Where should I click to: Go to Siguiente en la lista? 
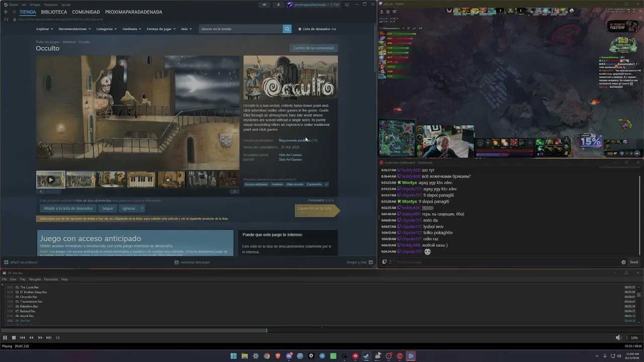[317, 210]
